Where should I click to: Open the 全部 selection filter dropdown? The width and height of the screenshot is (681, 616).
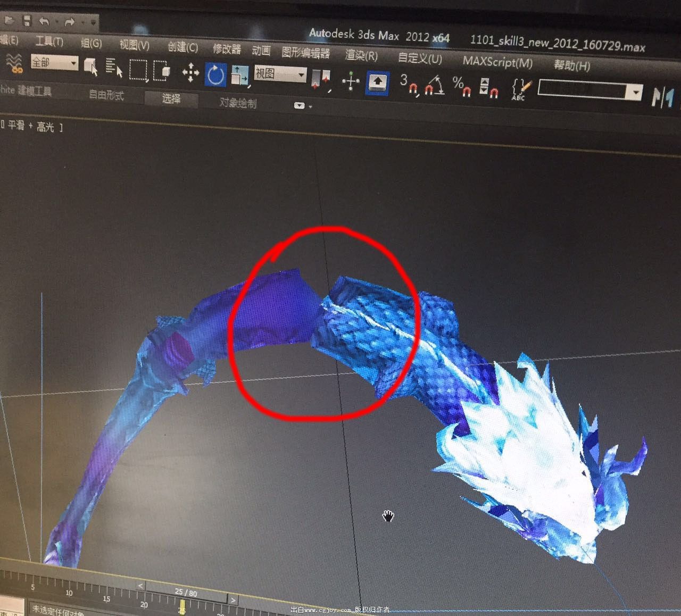(54, 63)
